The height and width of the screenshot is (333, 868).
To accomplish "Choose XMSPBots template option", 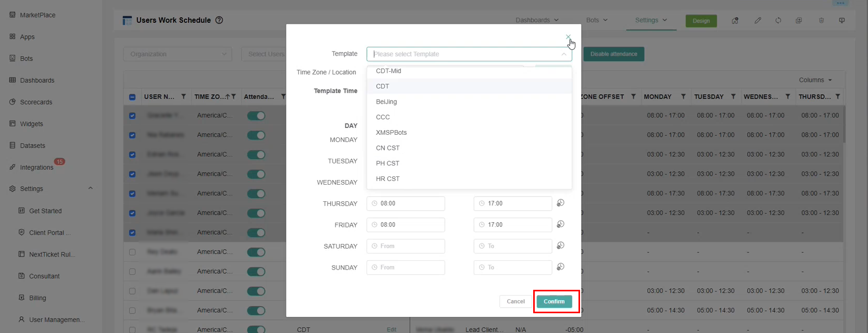I will tap(469, 132).
